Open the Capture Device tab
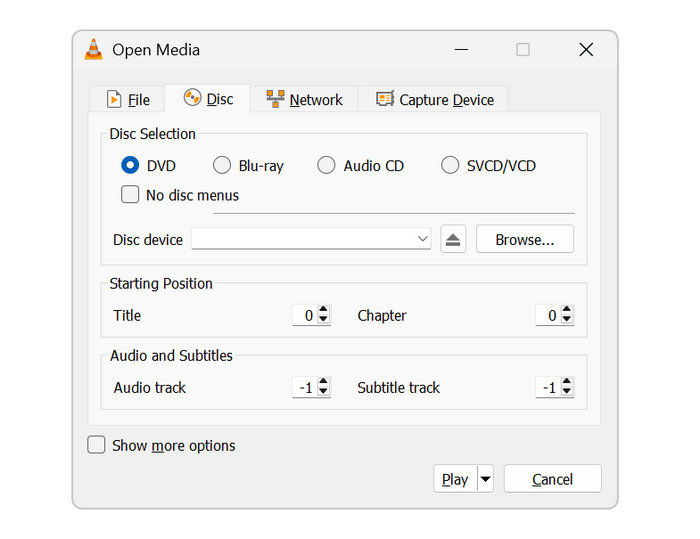Image resolution: width=700 pixels, height=539 pixels. pyautogui.click(x=434, y=99)
